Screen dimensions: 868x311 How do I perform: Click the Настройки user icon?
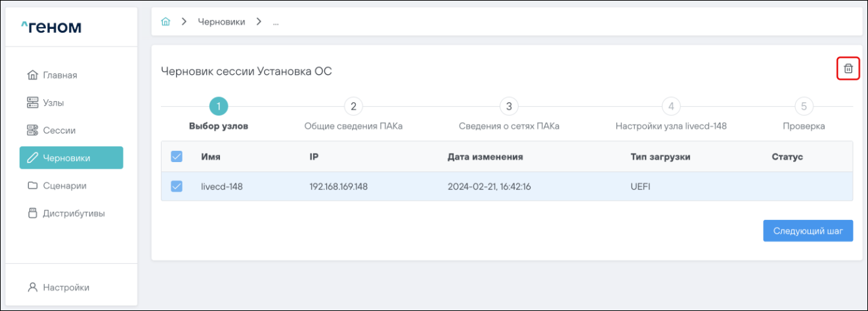point(33,287)
